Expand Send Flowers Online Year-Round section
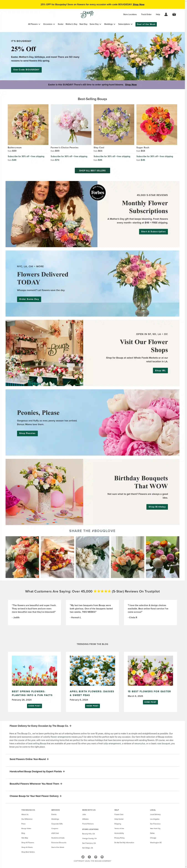Screen dimensions: 187x868 [29, 759]
